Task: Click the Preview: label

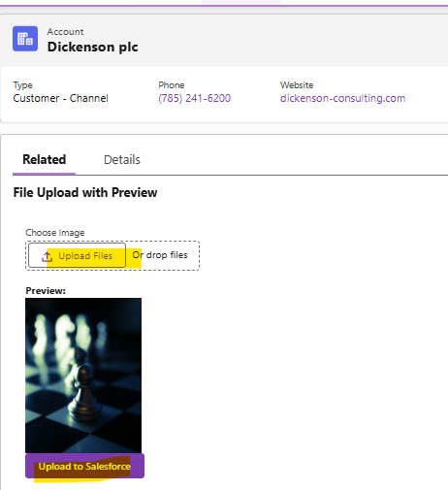Action: click(x=46, y=291)
